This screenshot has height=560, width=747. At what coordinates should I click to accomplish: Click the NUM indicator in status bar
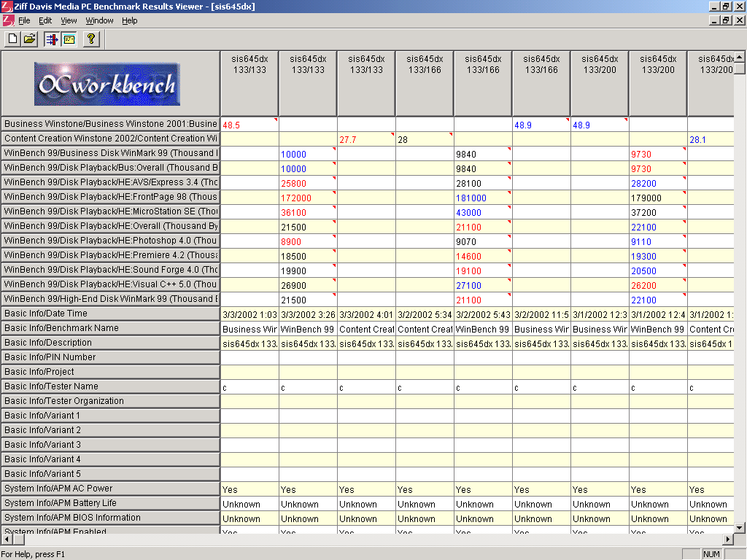(x=711, y=554)
